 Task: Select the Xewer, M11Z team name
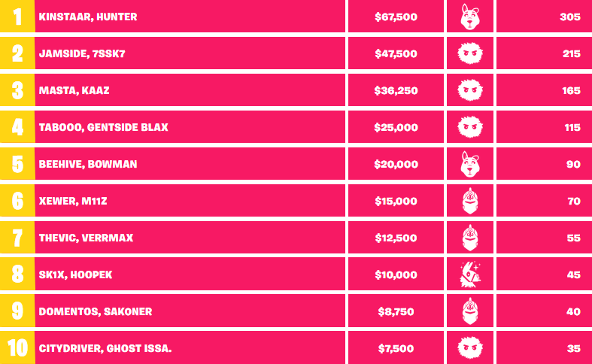pos(74,201)
